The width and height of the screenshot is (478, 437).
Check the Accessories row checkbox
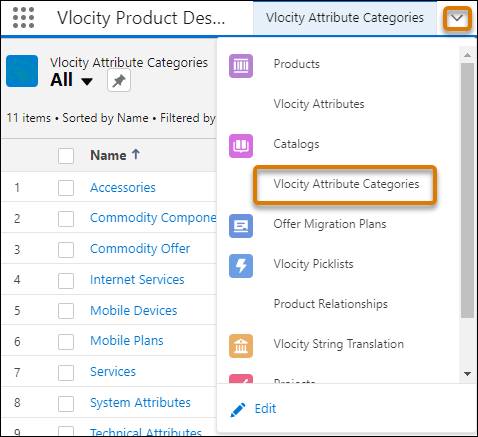pyautogui.click(x=66, y=188)
